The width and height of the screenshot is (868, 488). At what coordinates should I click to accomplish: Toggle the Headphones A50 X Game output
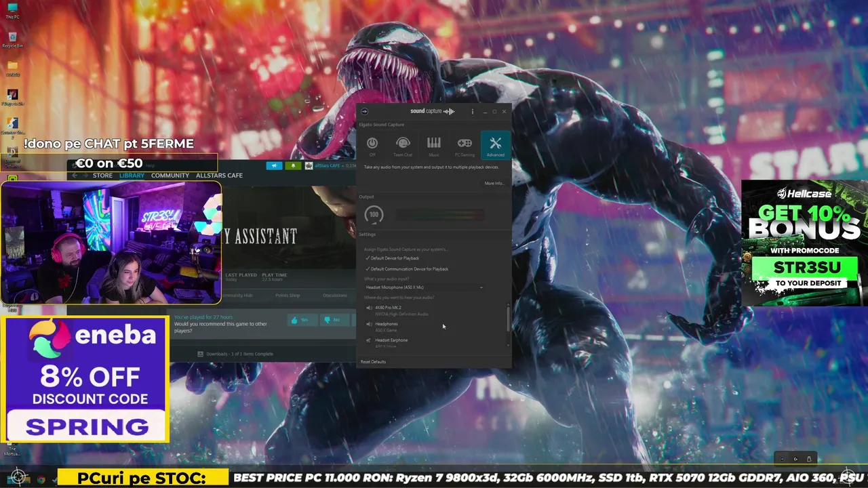369,324
